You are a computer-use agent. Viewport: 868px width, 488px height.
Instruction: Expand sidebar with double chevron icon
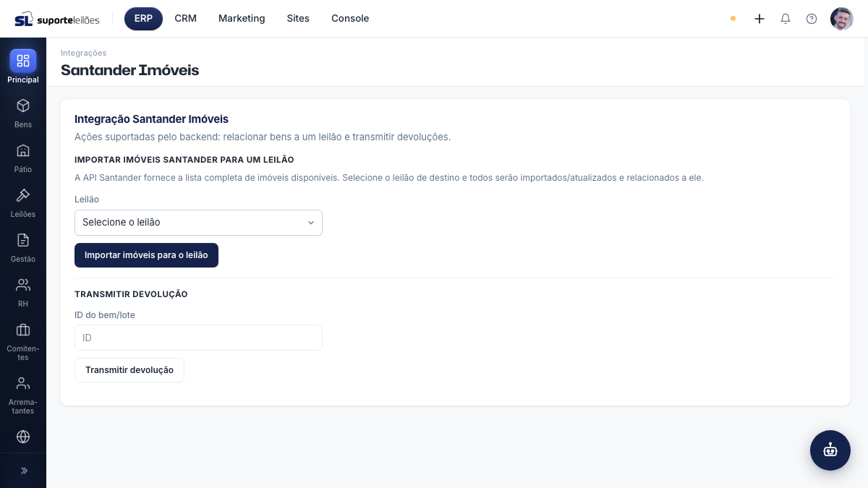coord(24,471)
